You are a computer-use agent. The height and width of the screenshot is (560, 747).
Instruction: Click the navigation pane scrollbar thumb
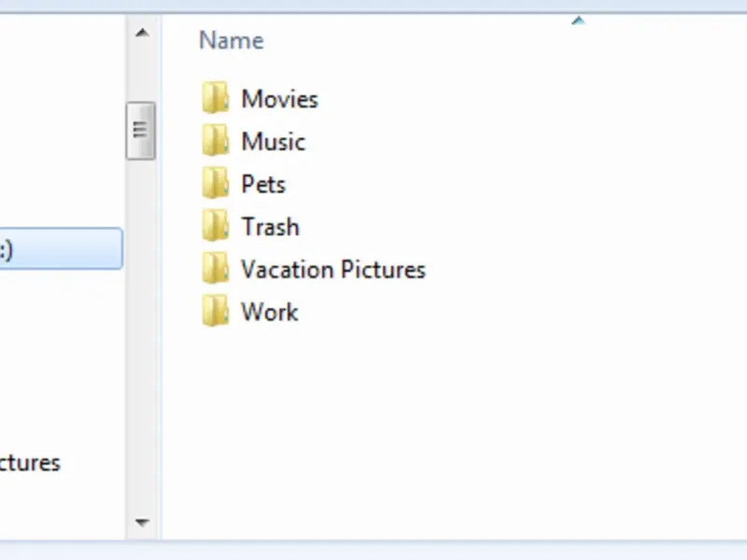point(141,131)
